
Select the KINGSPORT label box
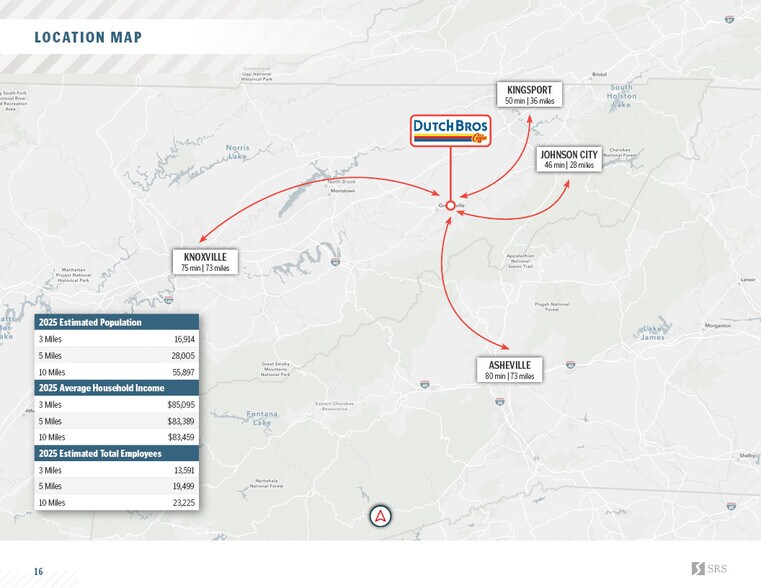point(529,95)
